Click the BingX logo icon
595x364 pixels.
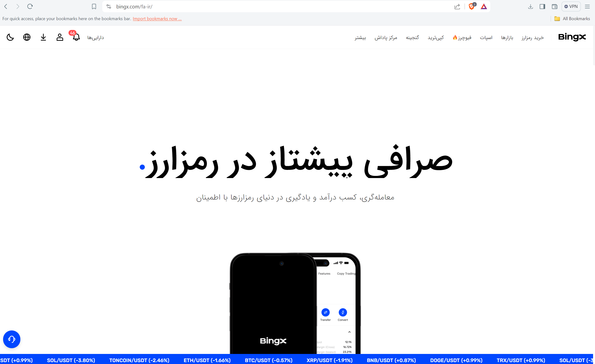coord(572,37)
